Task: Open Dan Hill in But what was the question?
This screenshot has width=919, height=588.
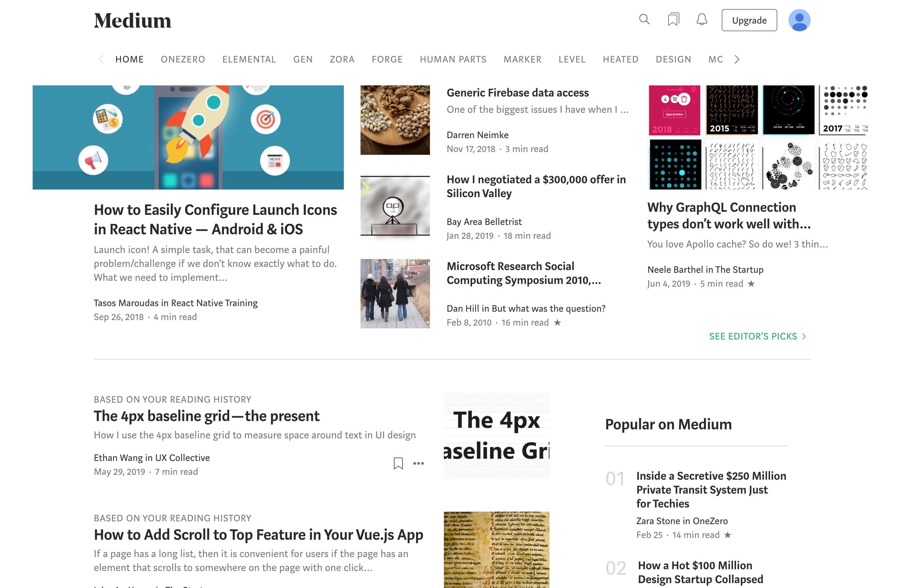Action: coord(526,309)
